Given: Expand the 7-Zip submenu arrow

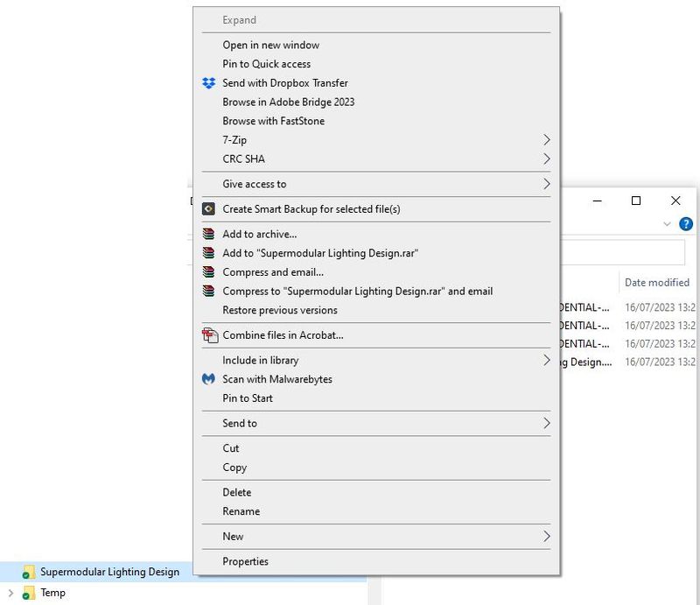Looking at the screenshot, I should 546,140.
